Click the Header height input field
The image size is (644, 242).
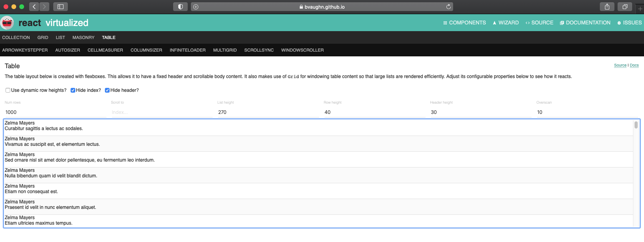click(481, 112)
